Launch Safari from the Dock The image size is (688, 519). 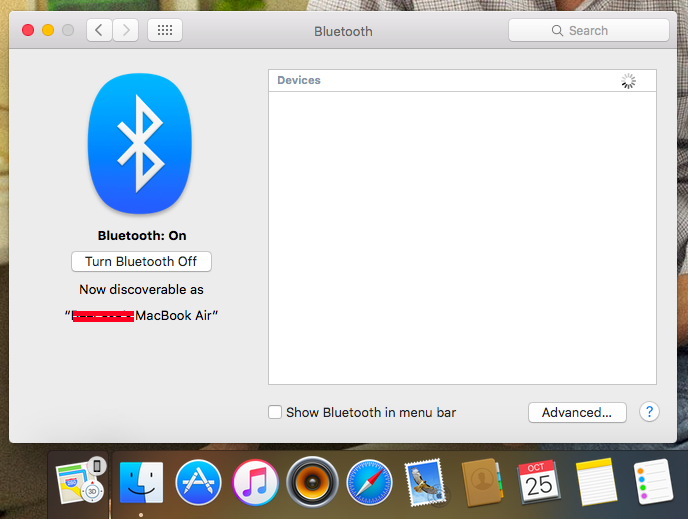(x=369, y=482)
